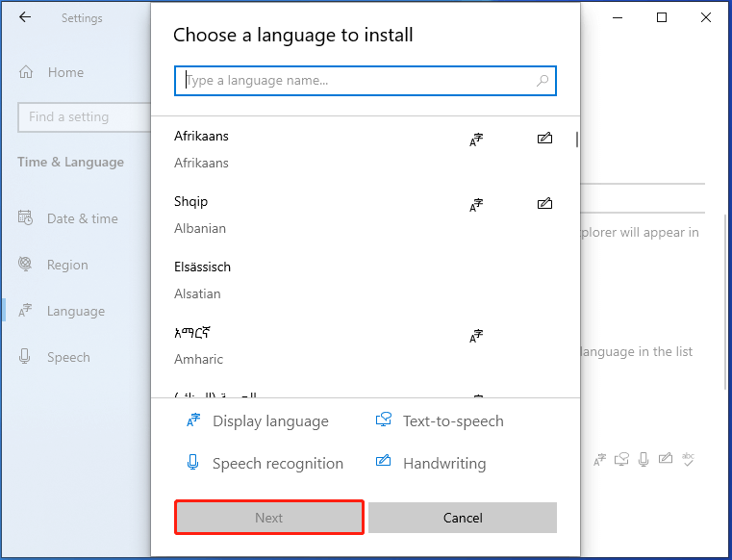Select Afrikaans from the language list

point(366,149)
